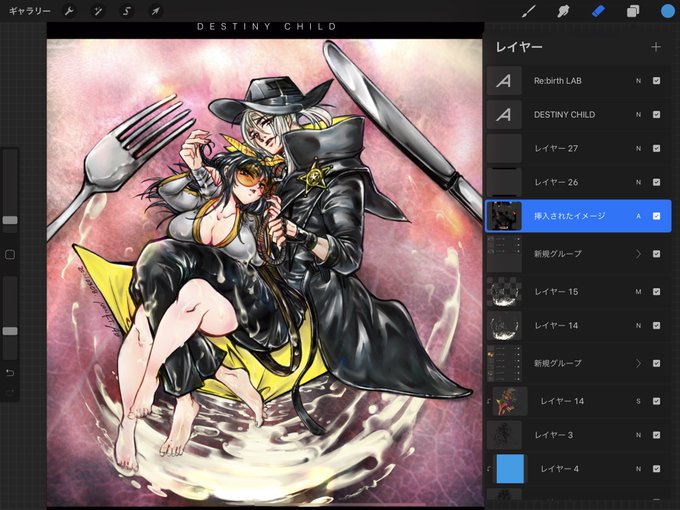The height and width of the screenshot is (510, 680).
Task: Activate the Selection S-shaped tool
Action: [127, 11]
